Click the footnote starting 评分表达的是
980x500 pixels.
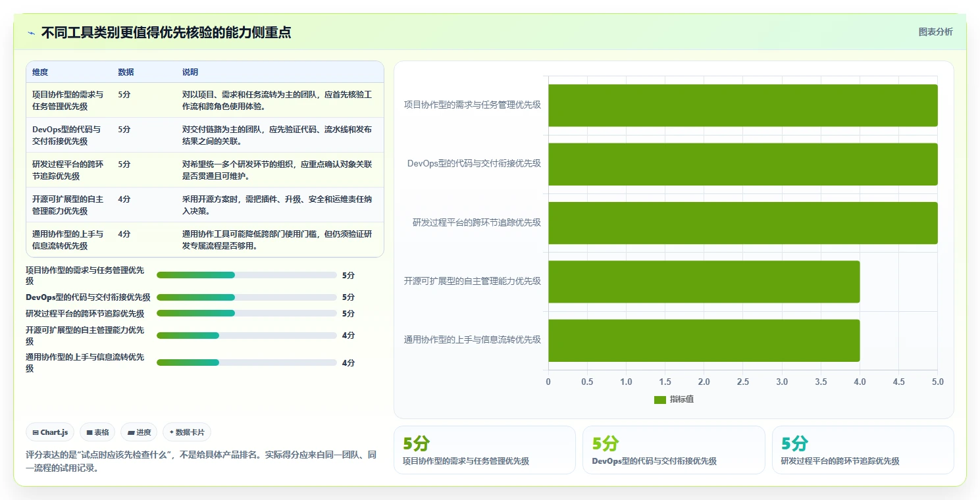tap(201, 461)
